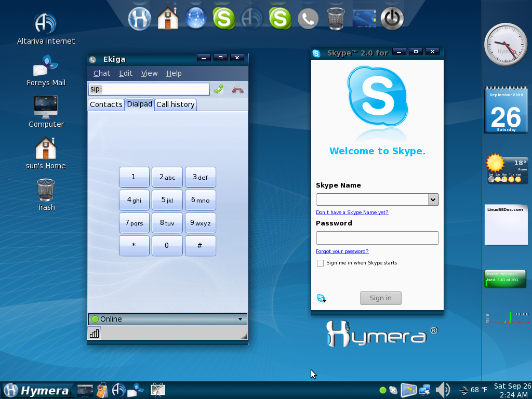Click the signal bars icon in Ekiga status bar
Image resolution: width=532 pixels, height=399 pixels.
pyautogui.click(x=95, y=334)
